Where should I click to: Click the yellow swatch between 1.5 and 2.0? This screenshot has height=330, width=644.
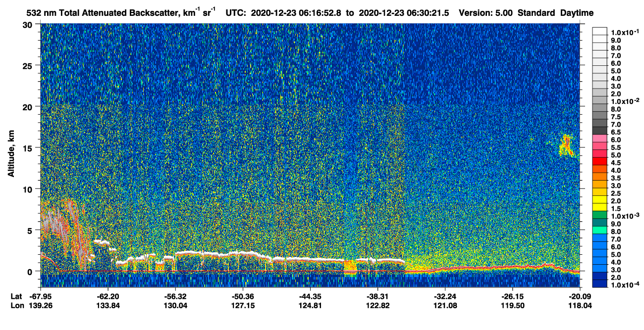point(600,206)
